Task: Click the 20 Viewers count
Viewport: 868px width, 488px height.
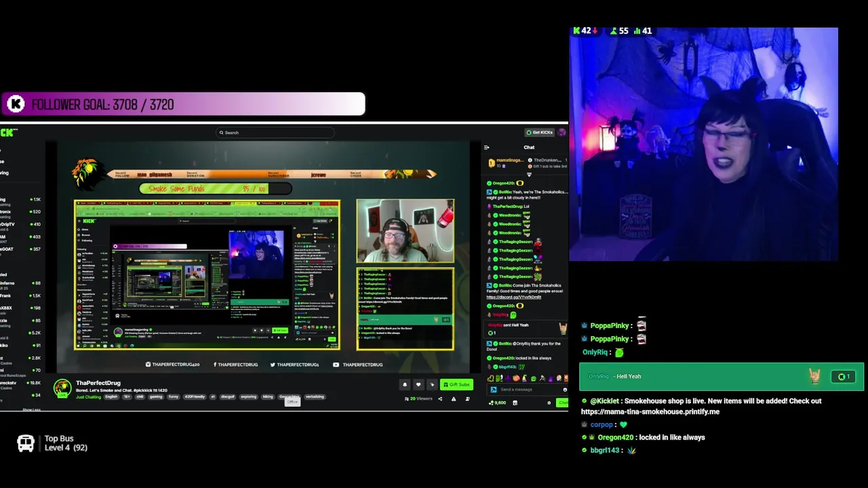Action: [x=418, y=399]
